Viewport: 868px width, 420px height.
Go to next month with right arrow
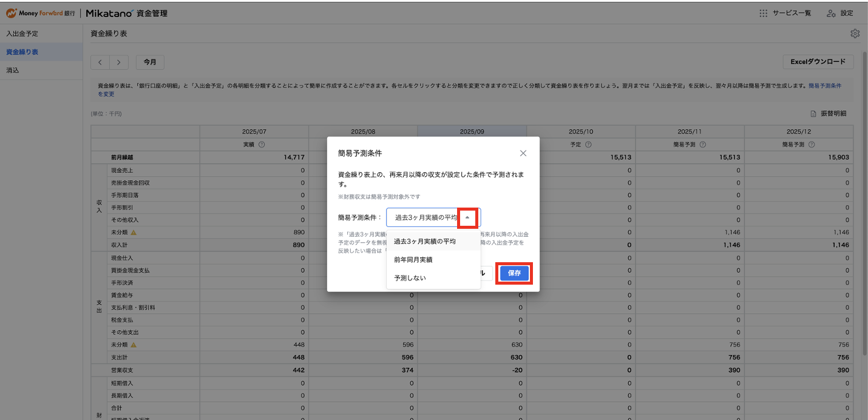coord(119,62)
